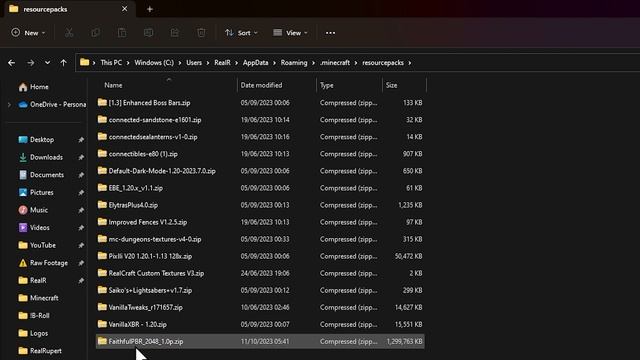Viewport: 640px width, 360px height.
Task: Expand chevron after RealR breadcrumb
Action: (236, 62)
